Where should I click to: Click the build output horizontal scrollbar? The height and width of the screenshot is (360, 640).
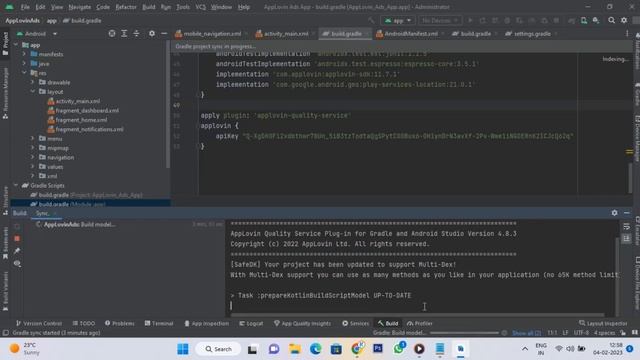pyautogui.click(x=417, y=315)
